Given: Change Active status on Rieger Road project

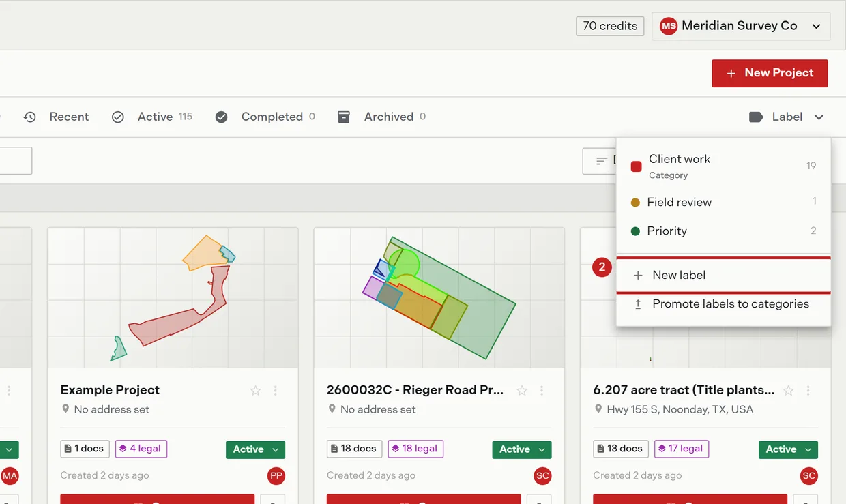Looking at the screenshot, I should [522, 449].
